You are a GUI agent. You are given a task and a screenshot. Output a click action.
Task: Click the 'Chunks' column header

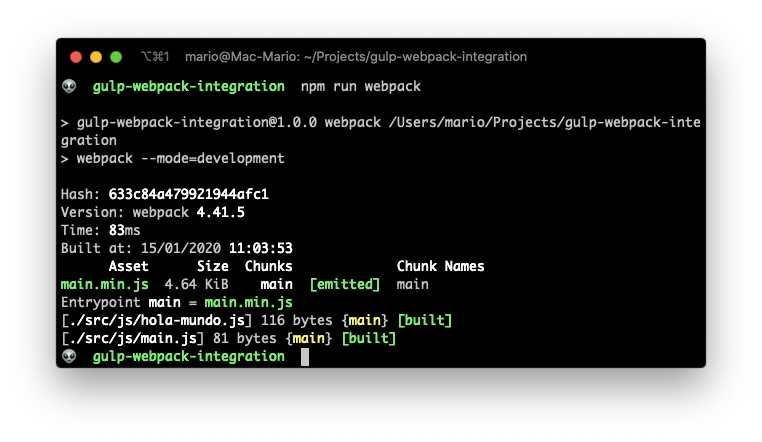coord(268,266)
